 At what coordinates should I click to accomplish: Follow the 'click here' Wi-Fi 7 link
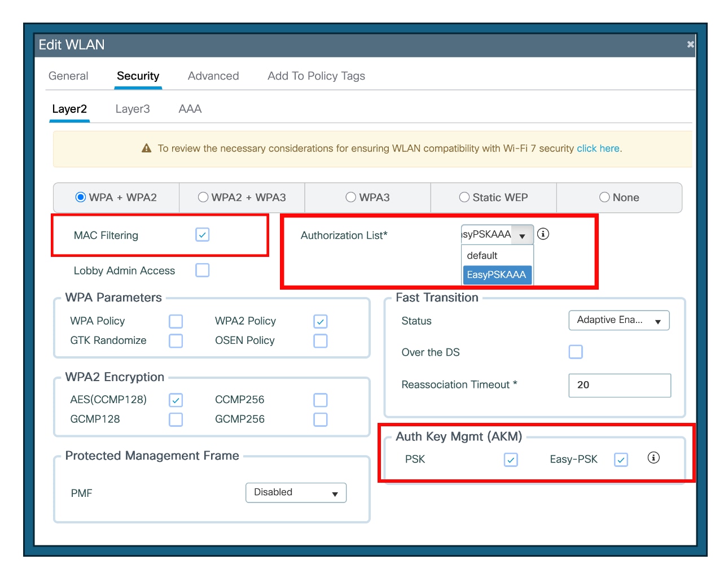tap(598, 148)
